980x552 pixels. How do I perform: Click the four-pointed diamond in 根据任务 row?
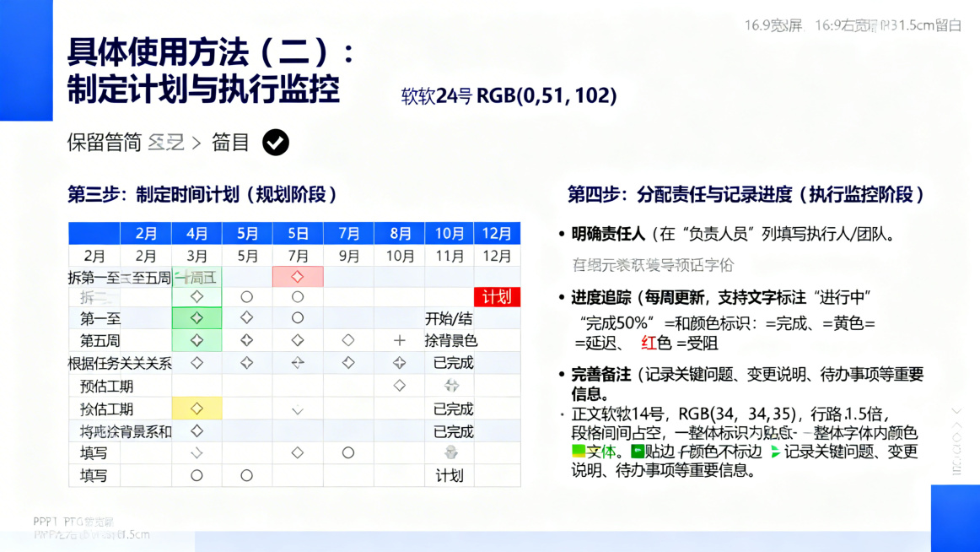coord(297,363)
